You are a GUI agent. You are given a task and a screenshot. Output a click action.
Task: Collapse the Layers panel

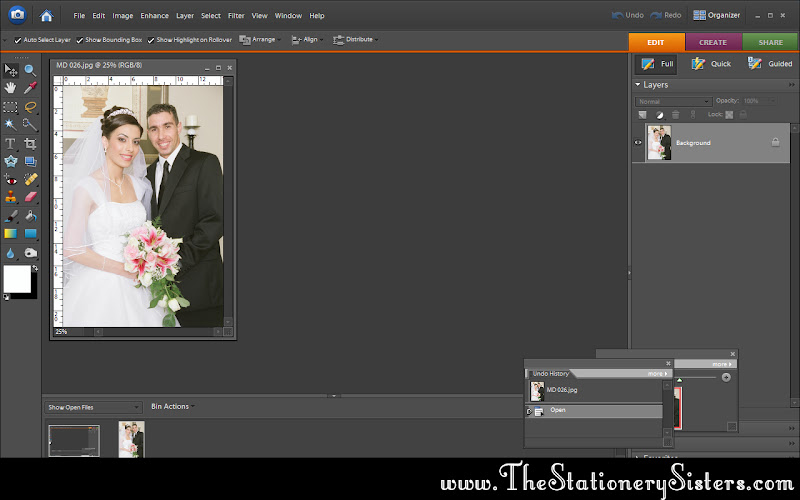pos(638,85)
